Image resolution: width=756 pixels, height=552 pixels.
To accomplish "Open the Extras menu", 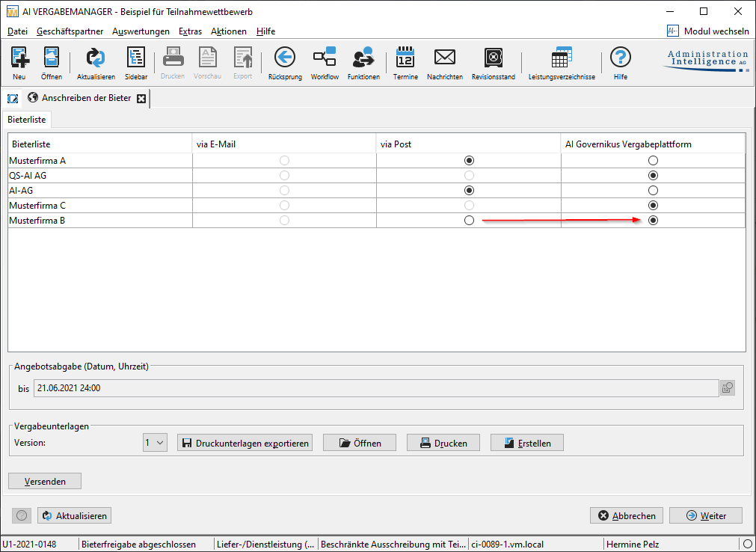I will coord(190,31).
